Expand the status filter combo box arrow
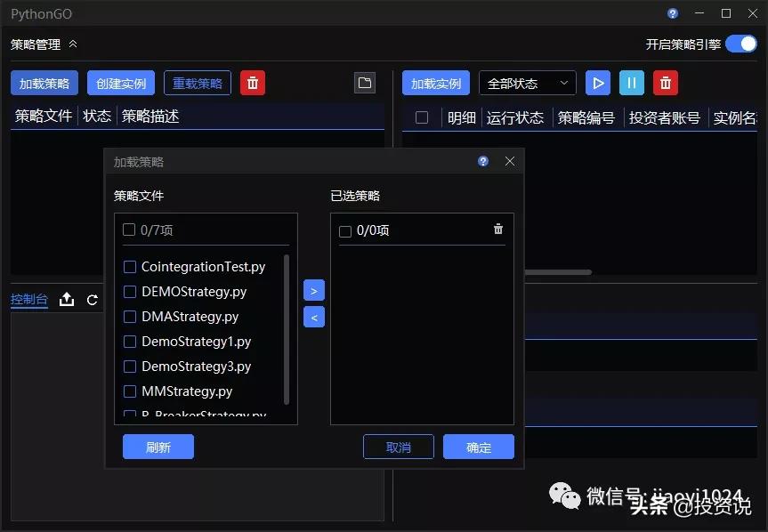768x532 pixels. click(564, 82)
